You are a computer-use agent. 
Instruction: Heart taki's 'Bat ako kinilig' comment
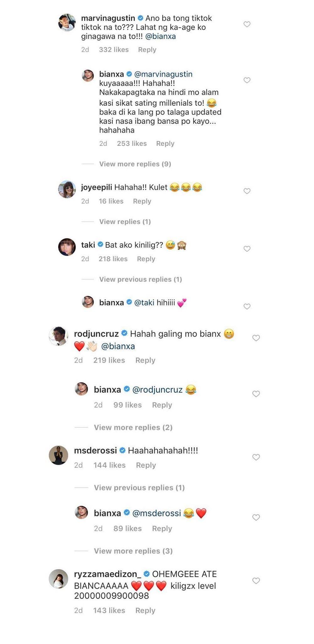click(x=247, y=249)
